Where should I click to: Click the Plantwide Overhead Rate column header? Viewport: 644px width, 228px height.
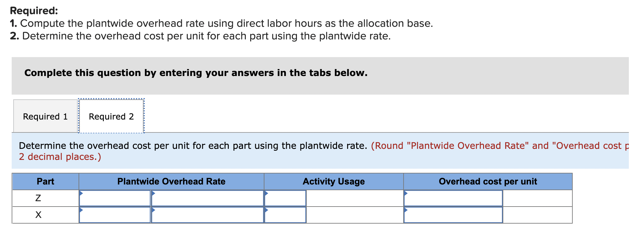point(171,181)
